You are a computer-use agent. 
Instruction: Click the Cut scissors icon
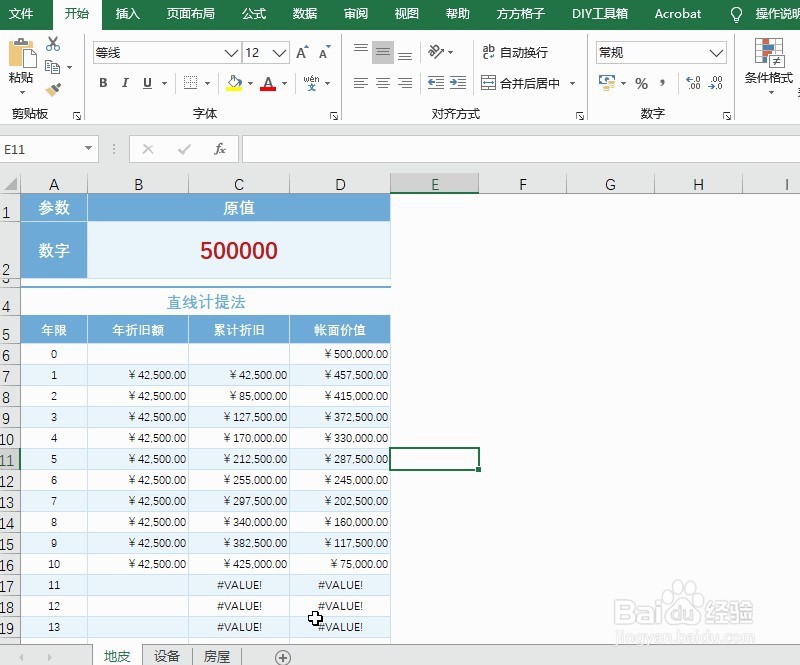[x=53, y=44]
